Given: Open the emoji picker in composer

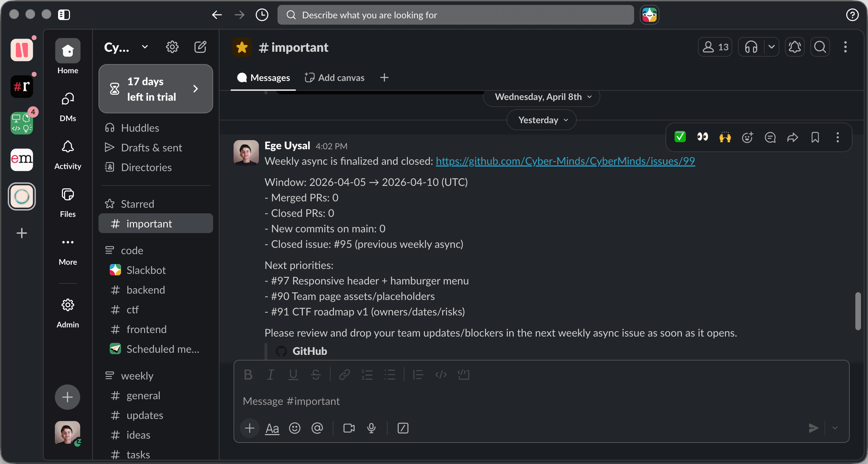Looking at the screenshot, I should [x=294, y=428].
